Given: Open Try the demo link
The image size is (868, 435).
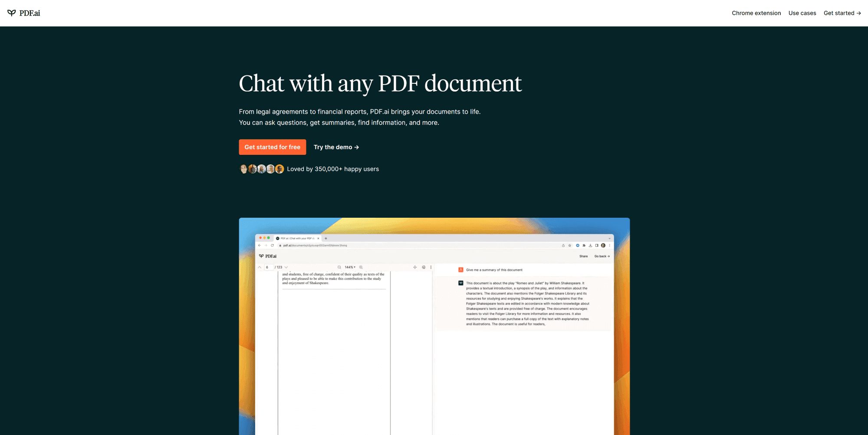Looking at the screenshot, I should click(336, 147).
